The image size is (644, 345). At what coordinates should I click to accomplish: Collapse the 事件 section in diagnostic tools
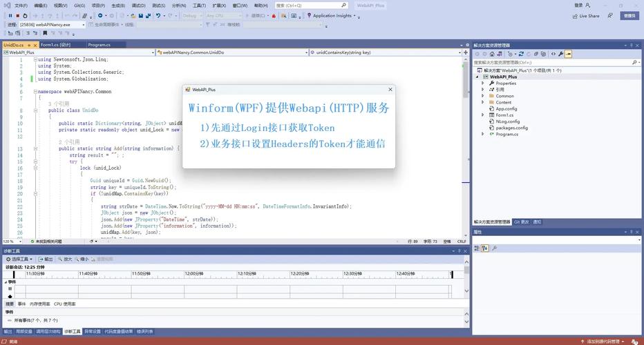click(5, 282)
